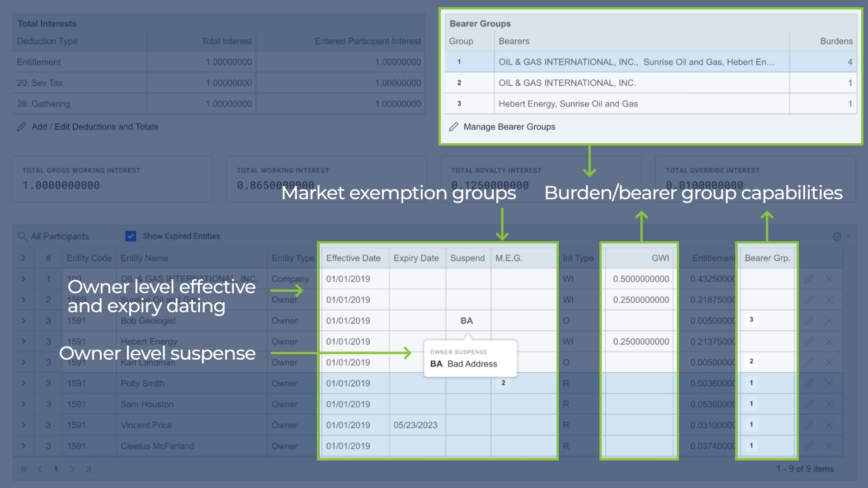
Task: Sort by M.E.G. column header
Action: 524,258
